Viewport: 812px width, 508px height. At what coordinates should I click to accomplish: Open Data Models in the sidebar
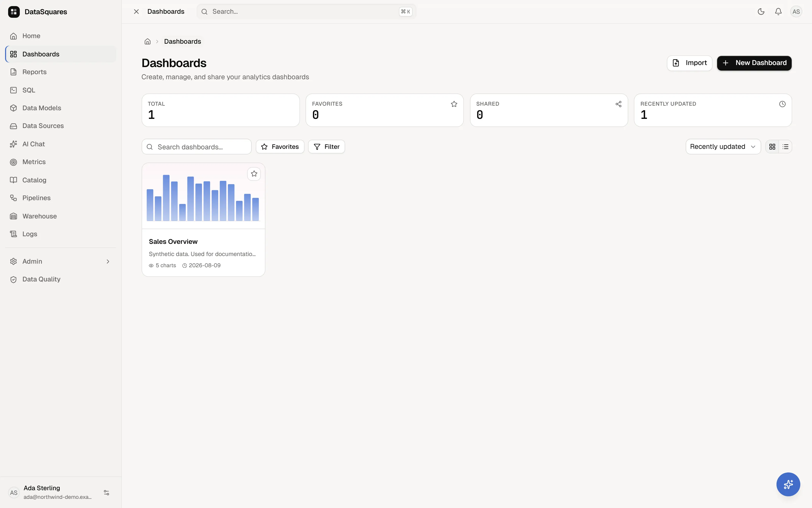60,108
